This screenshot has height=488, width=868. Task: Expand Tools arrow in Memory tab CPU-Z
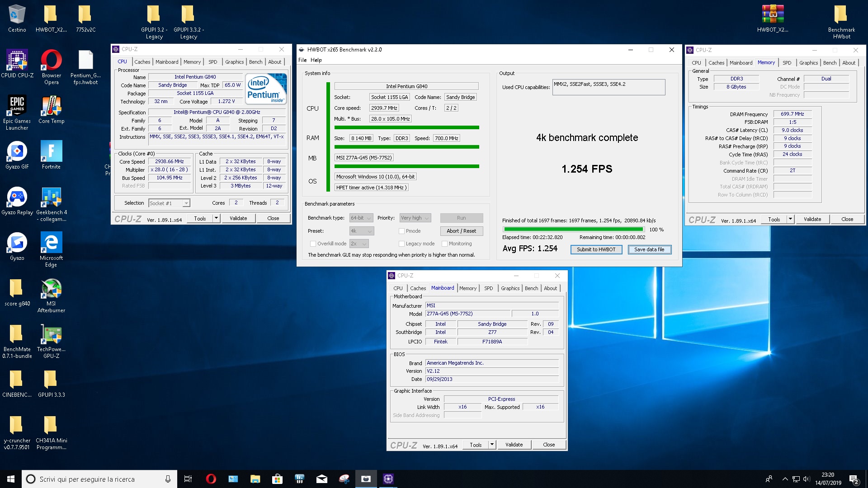(790, 219)
